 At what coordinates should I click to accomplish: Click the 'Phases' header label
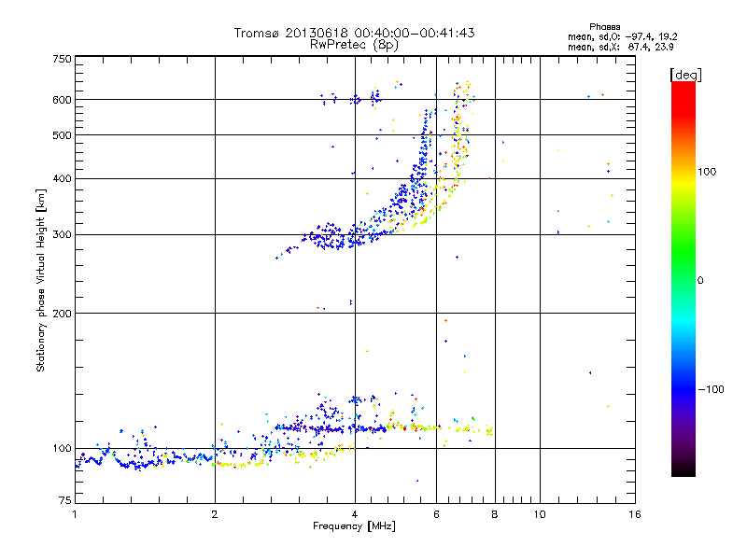pos(604,27)
